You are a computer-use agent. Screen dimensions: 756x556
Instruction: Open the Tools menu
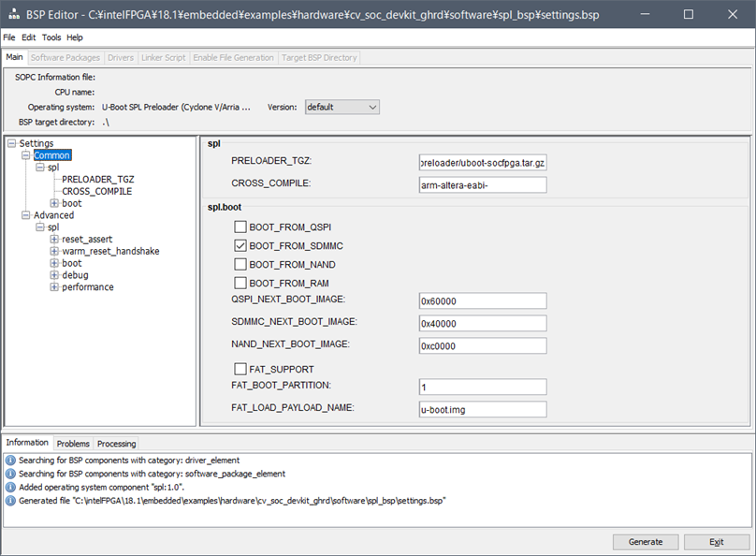(51, 37)
